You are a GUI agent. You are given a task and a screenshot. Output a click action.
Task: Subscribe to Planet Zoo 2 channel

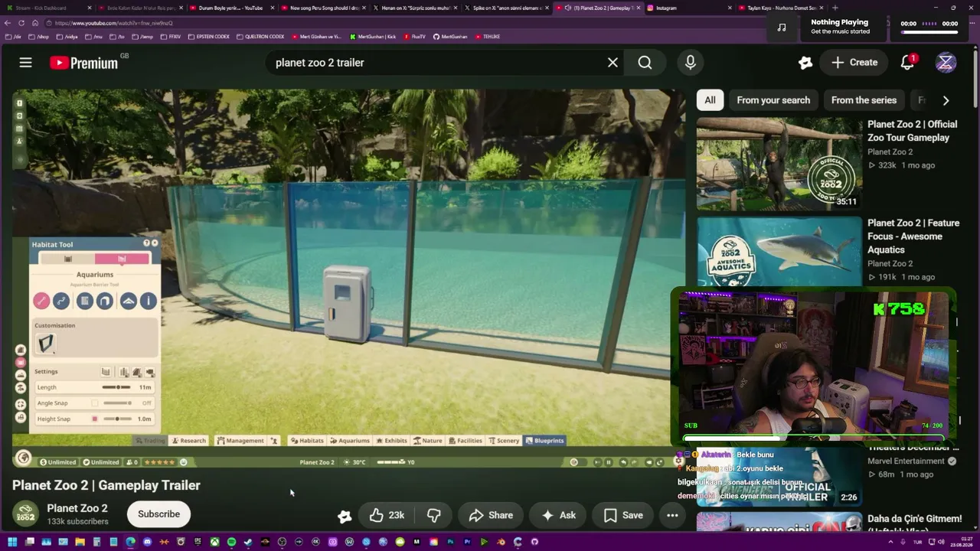point(158,514)
